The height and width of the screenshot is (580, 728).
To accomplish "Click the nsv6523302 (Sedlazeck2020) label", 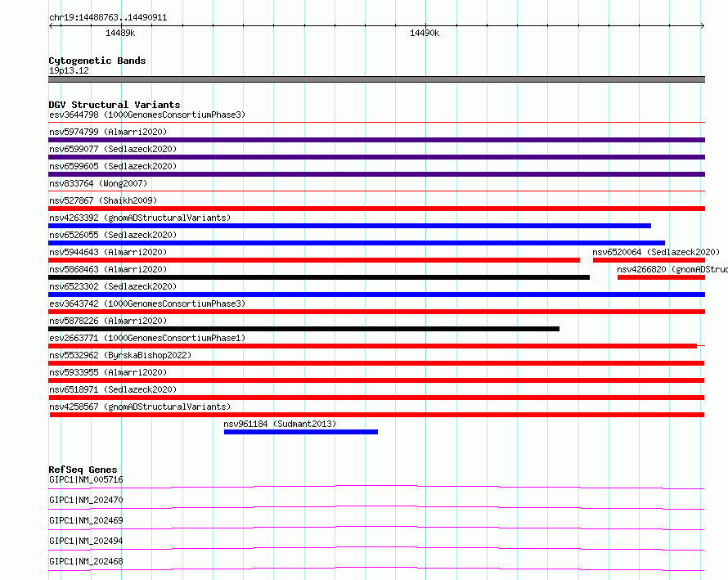I will pos(113,286).
